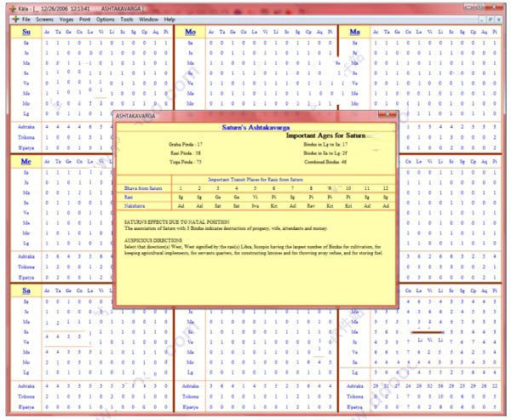Restore the inner document window below the title bar
The height and width of the screenshot is (420, 511).
click(491, 20)
